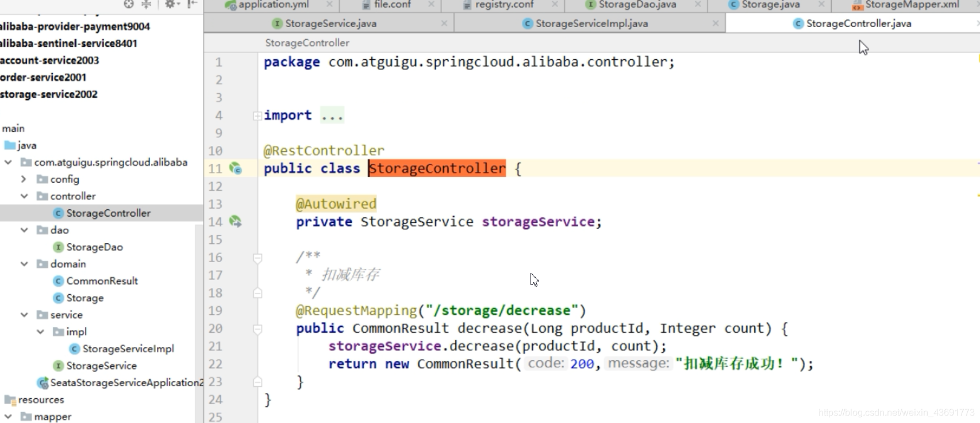Close the application.yml tab

pos(329,5)
